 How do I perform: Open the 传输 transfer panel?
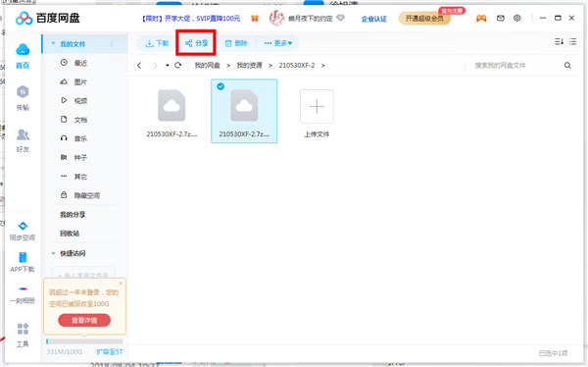[x=23, y=98]
